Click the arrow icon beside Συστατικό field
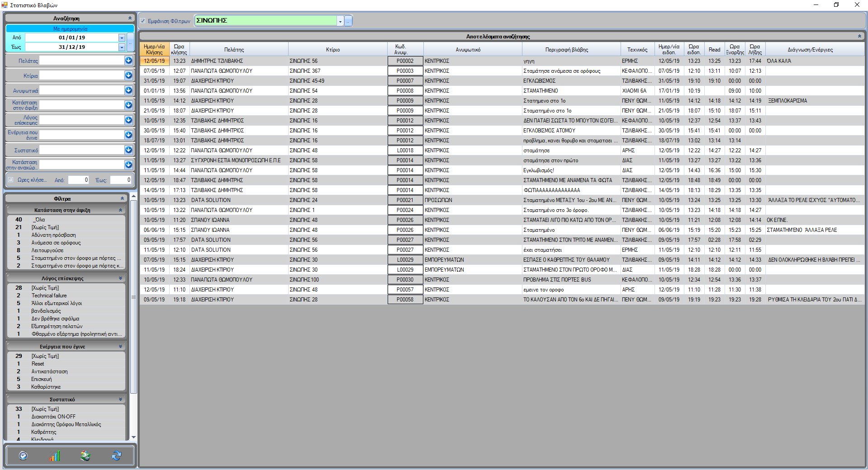 click(x=128, y=150)
